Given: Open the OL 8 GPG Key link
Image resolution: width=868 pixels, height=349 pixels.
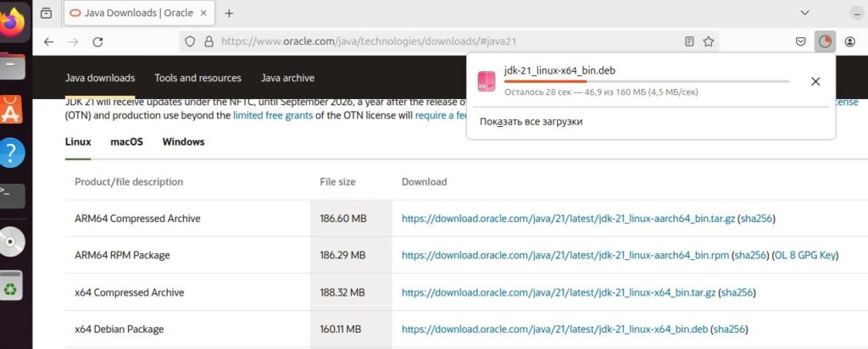Looking at the screenshot, I should (x=805, y=256).
